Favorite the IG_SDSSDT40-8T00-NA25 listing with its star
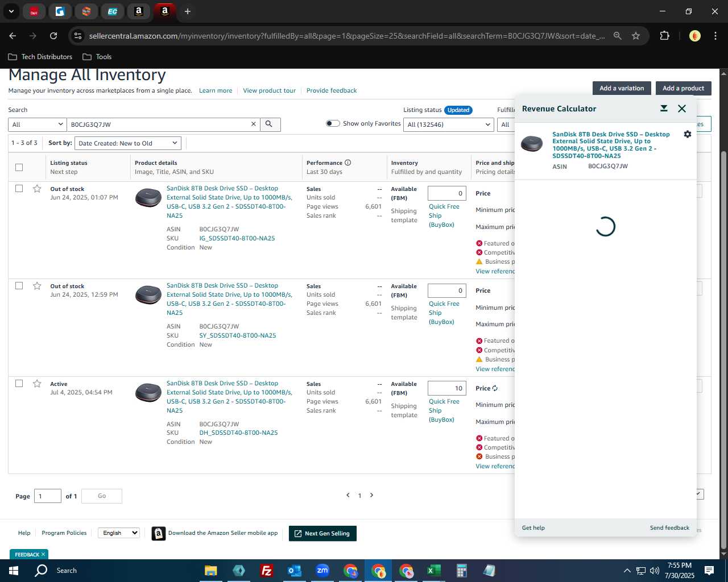This screenshot has height=582, width=728. click(x=37, y=189)
